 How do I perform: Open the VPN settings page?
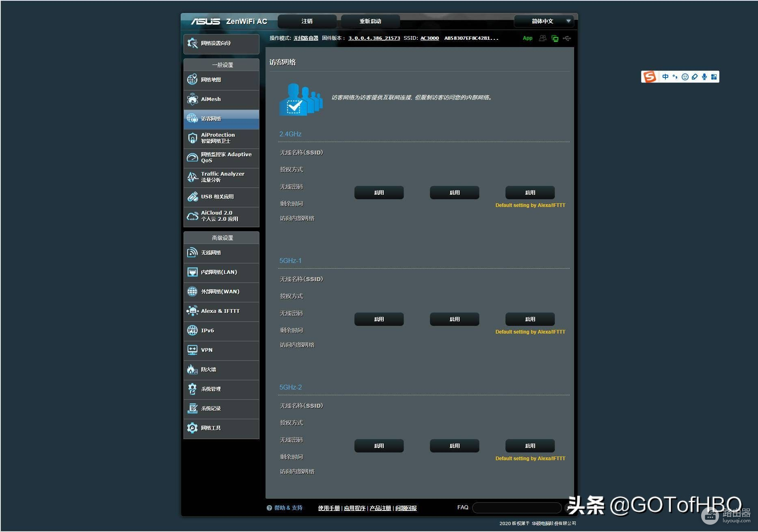[221, 350]
